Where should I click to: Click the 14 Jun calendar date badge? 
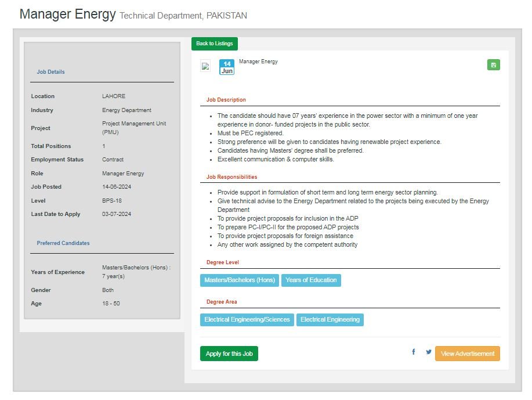tap(227, 67)
